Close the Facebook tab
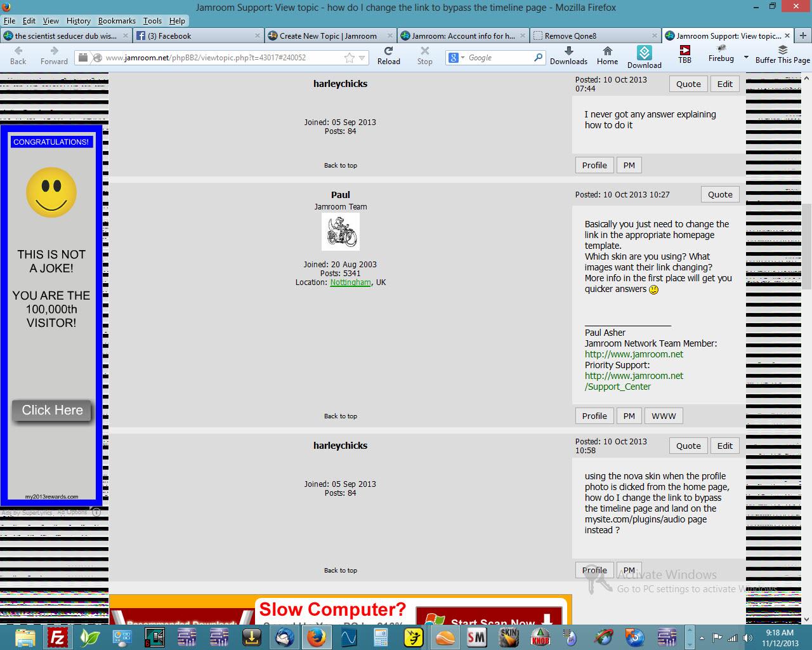Screen dimensions: 812x650 (257, 36)
